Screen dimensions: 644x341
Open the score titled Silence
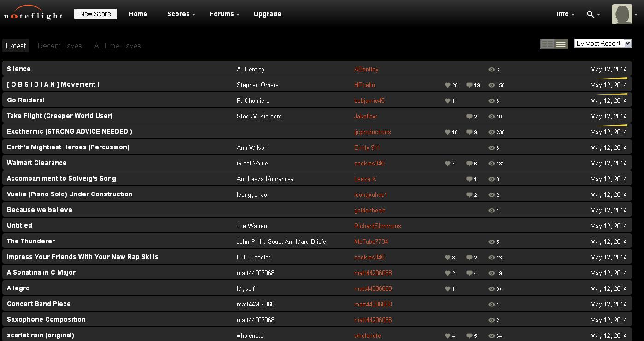[x=19, y=69]
